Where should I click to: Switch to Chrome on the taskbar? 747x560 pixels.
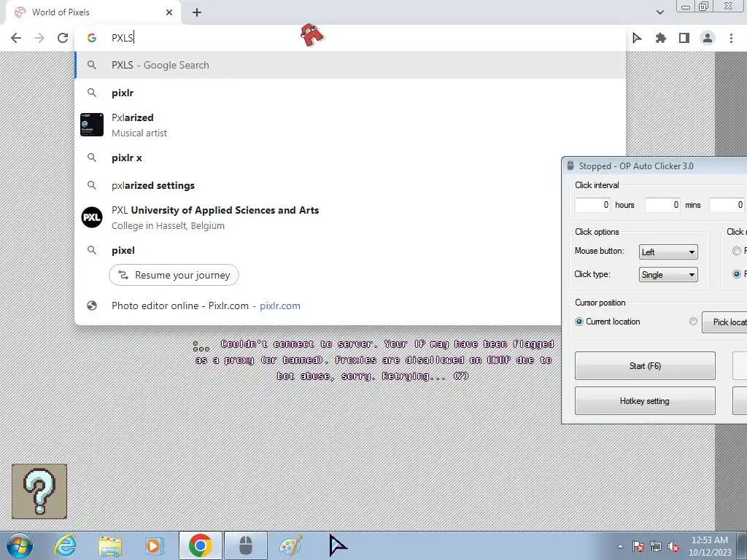coord(200,545)
